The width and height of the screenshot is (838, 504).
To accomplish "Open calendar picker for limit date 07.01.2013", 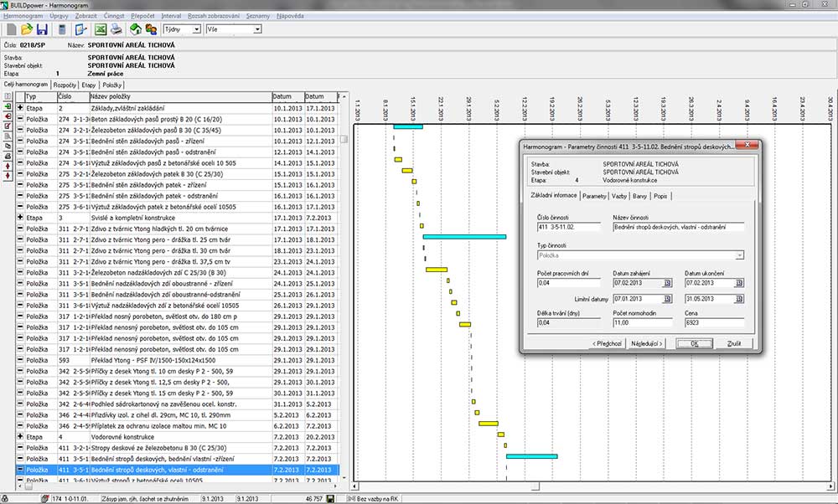I will (x=668, y=299).
